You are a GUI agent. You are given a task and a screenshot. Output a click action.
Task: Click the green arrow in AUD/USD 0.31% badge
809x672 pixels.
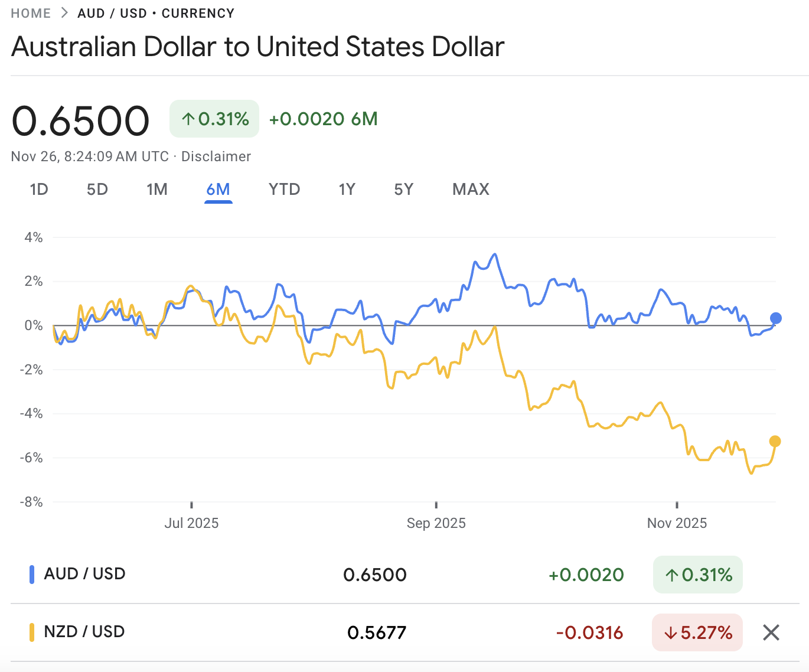(x=672, y=575)
